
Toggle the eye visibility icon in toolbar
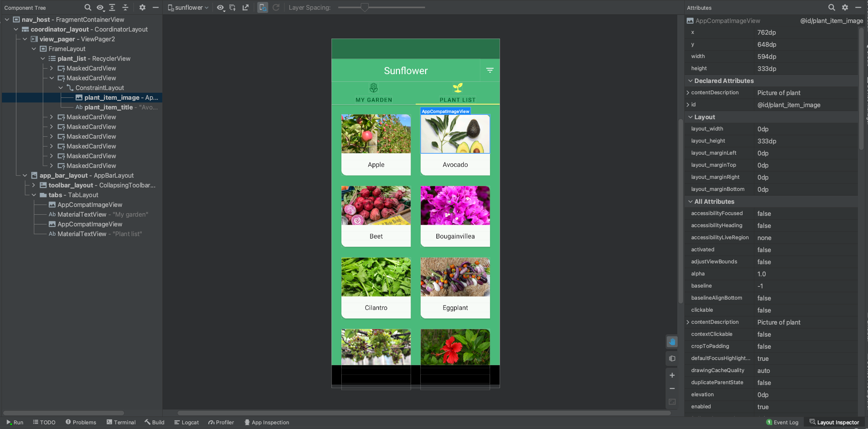point(221,8)
